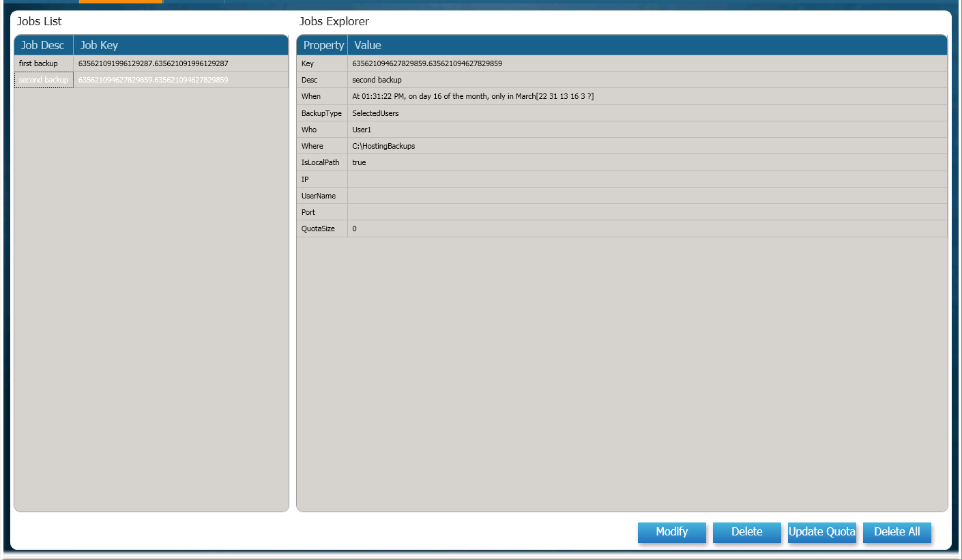
Task: Click the QuotaSize property cell
Action: 323,229
